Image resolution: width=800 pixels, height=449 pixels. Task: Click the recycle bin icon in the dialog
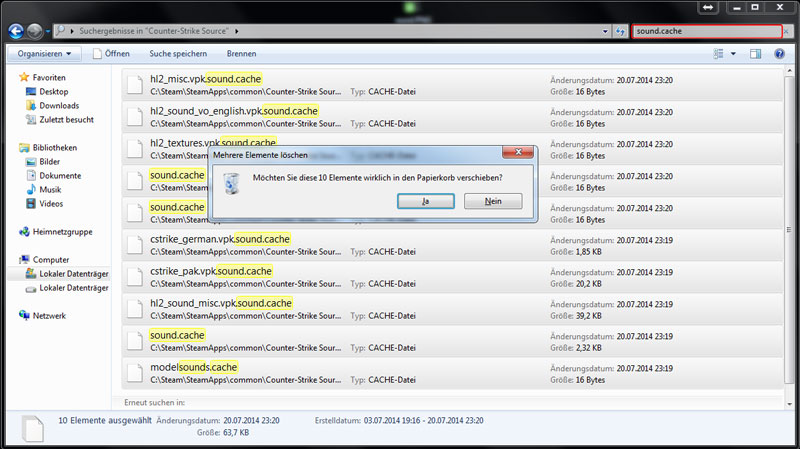(x=232, y=184)
